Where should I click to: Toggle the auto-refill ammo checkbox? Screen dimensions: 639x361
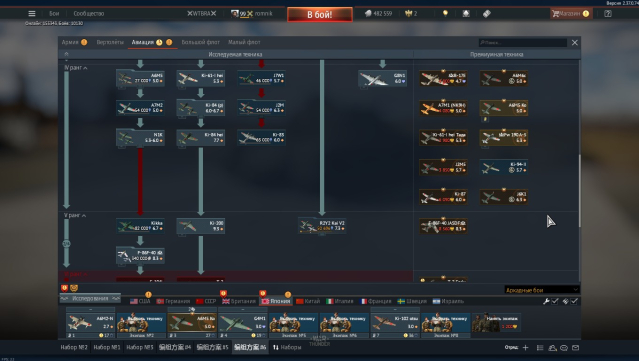tap(574, 301)
